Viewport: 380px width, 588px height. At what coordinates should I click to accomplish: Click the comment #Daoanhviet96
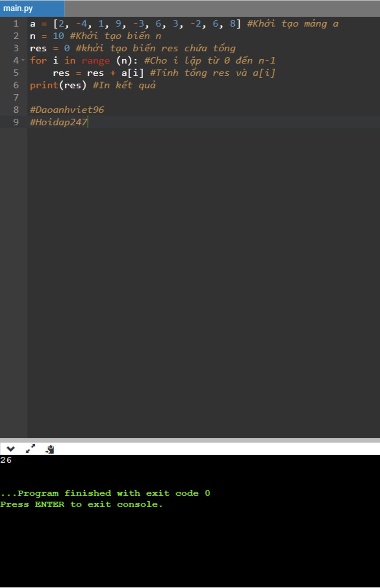[x=67, y=110]
